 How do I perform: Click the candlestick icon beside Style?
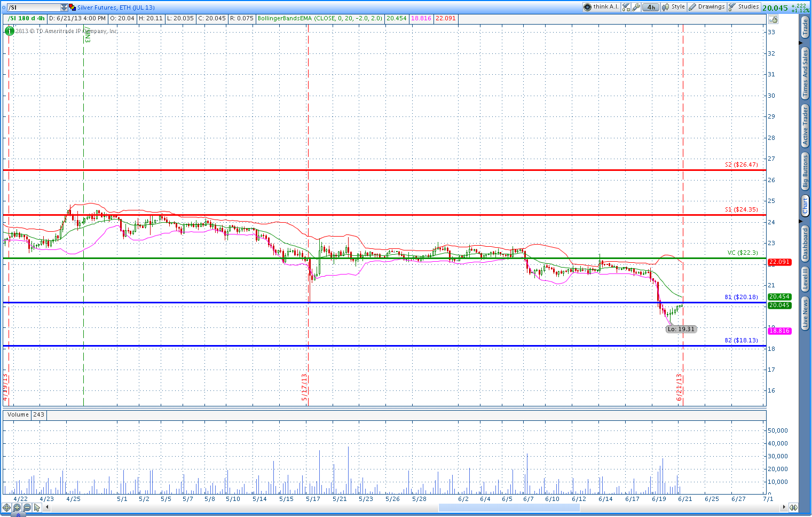664,7
